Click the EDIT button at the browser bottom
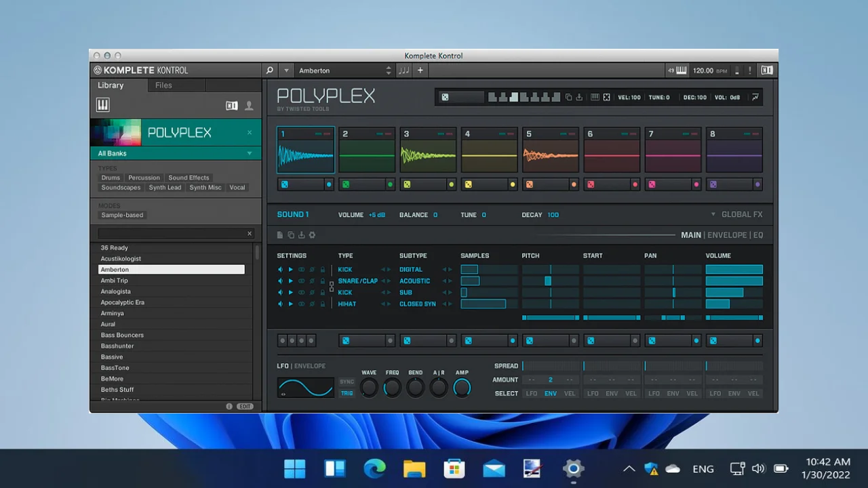Screen dimensions: 868x488 pyautogui.click(x=245, y=406)
